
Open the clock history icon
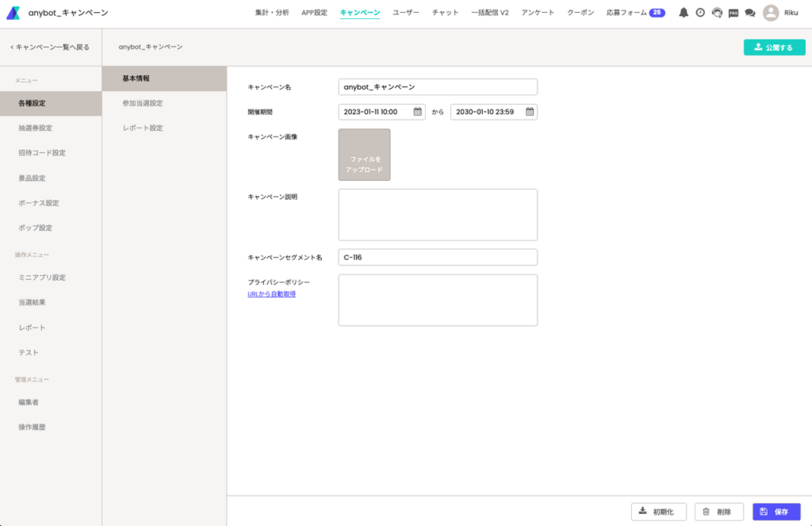(700, 13)
